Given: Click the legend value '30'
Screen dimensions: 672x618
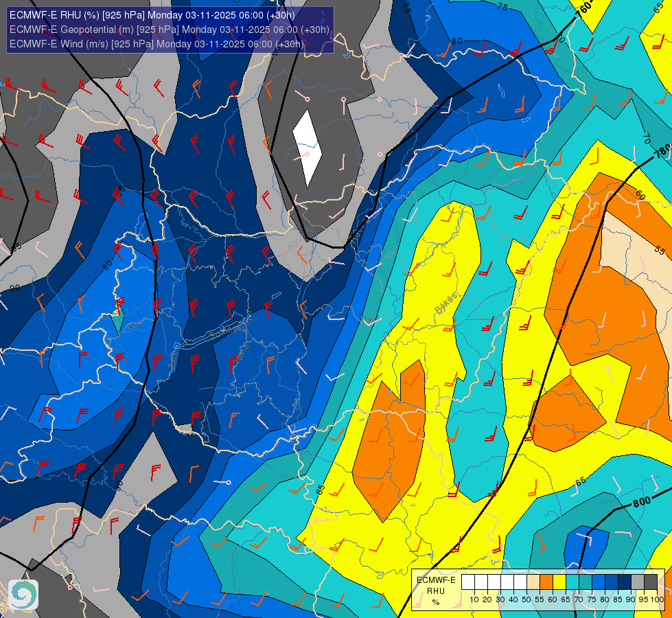Looking at the screenshot, I should point(500,599).
